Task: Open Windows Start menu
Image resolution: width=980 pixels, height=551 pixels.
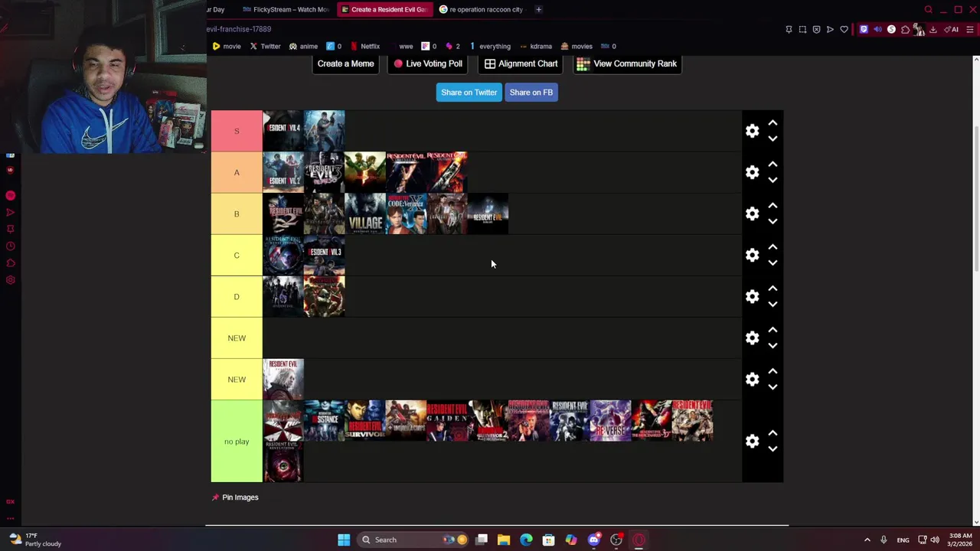Action: (x=344, y=540)
